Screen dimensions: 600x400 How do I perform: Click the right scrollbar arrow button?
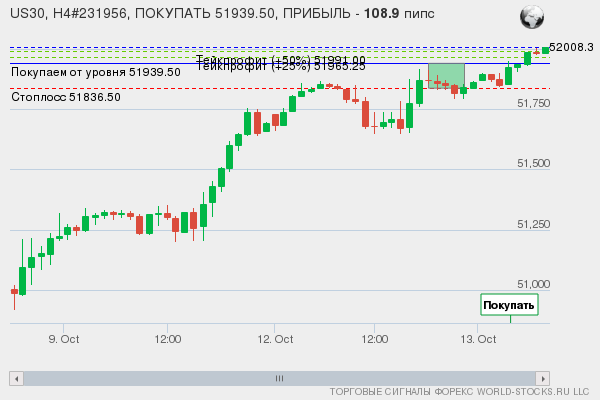click(543, 379)
